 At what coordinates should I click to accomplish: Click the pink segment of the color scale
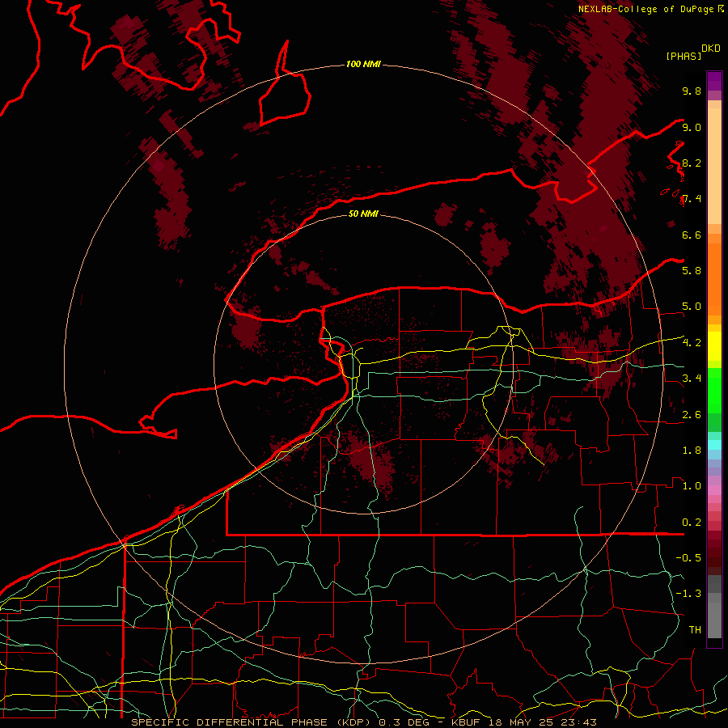pos(714,490)
